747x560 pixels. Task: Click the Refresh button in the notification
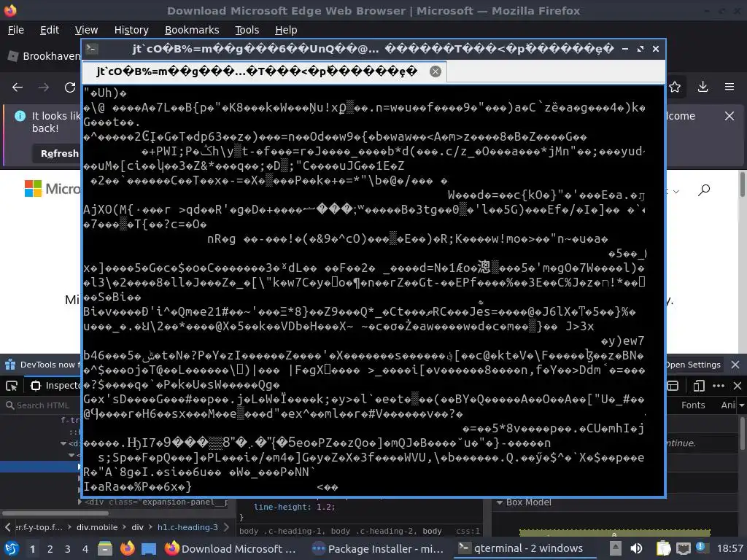pos(60,153)
